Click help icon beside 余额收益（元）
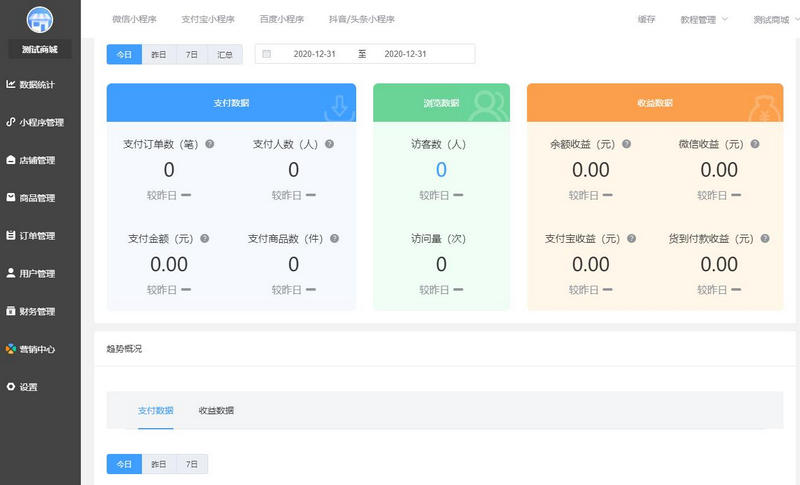The height and width of the screenshot is (485, 800). [x=627, y=144]
